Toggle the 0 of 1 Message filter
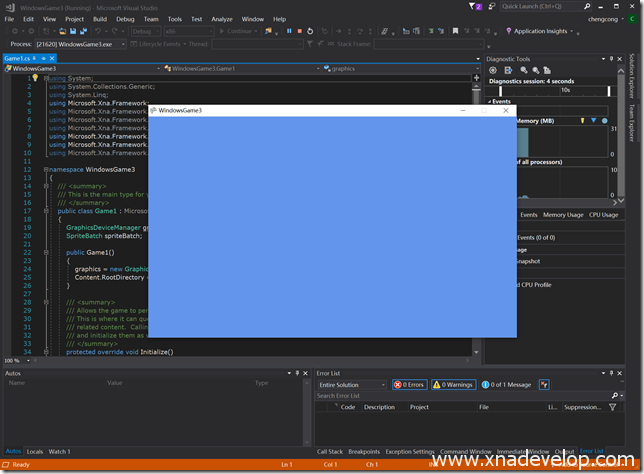 (506, 384)
